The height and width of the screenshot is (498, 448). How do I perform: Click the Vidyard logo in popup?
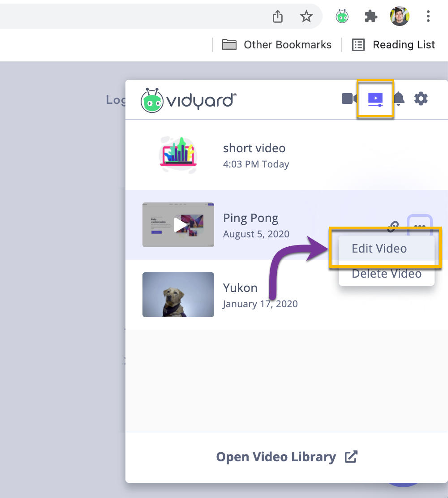click(189, 100)
